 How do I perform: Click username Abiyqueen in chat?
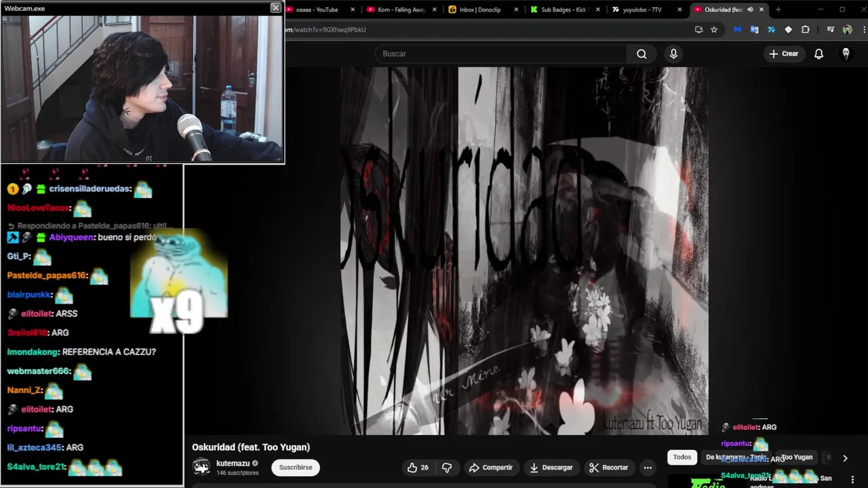click(x=72, y=238)
